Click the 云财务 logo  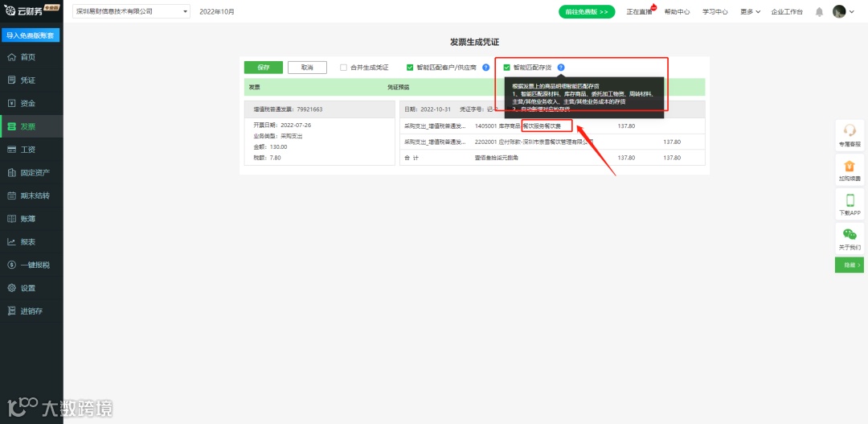coord(31,10)
